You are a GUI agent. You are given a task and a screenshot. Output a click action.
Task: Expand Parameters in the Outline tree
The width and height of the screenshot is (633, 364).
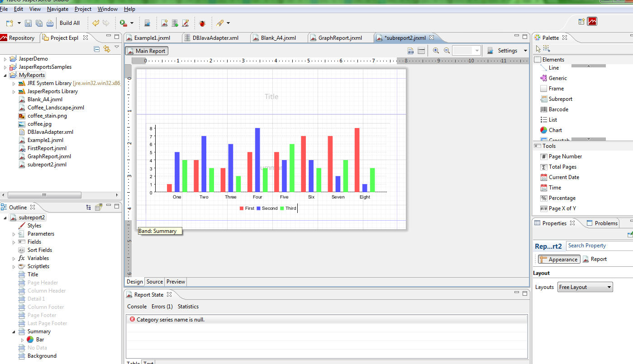[x=14, y=234]
